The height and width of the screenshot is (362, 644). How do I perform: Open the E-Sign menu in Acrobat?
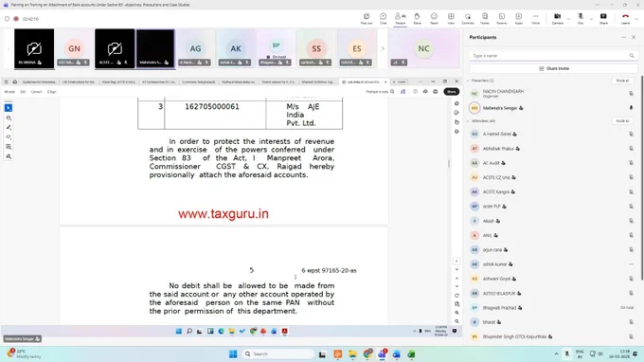coord(52,92)
